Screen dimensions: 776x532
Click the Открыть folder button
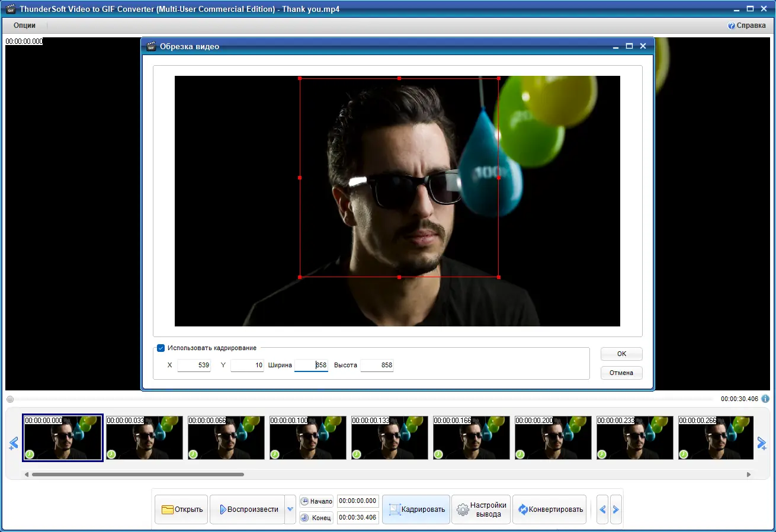(x=181, y=509)
